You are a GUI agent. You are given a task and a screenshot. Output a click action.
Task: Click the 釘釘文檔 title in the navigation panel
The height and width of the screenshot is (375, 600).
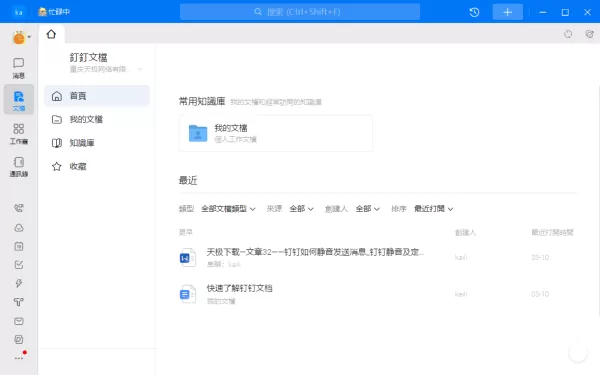click(x=88, y=57)
